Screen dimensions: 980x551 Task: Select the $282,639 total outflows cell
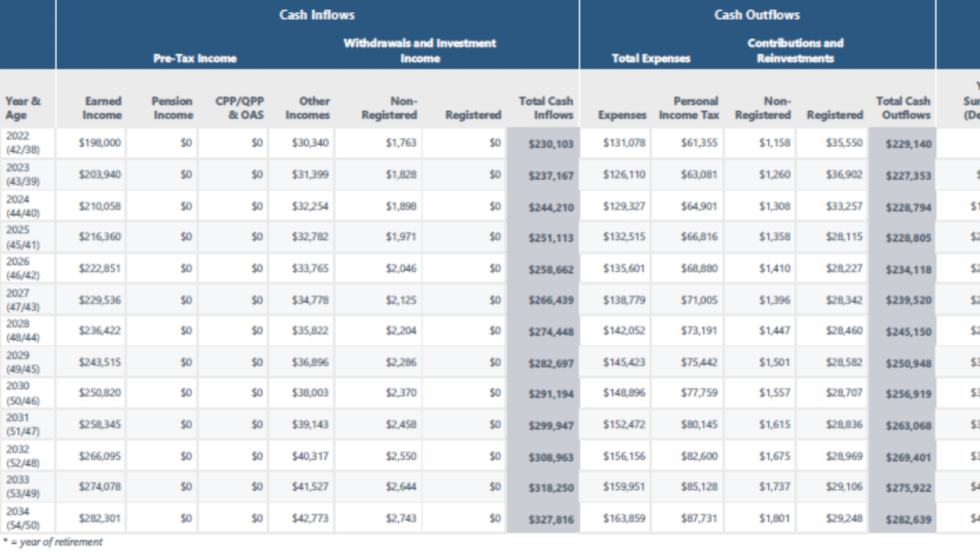point(909,519)
